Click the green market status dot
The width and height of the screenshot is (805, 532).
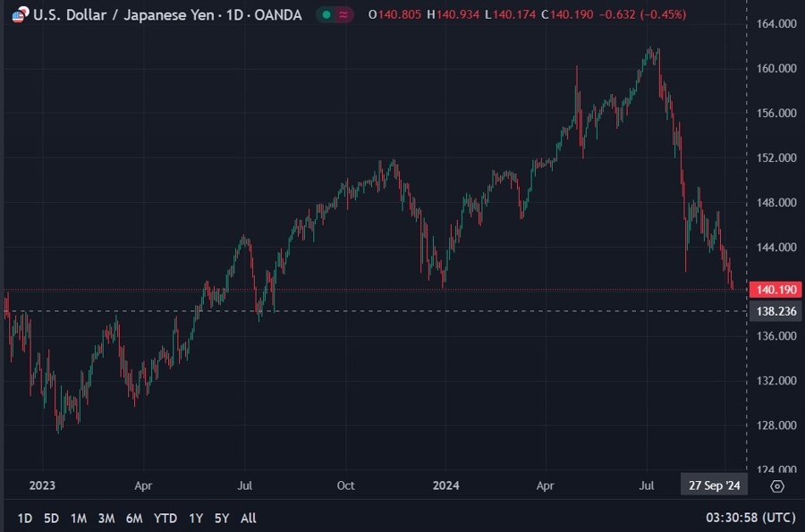point(326,15)
